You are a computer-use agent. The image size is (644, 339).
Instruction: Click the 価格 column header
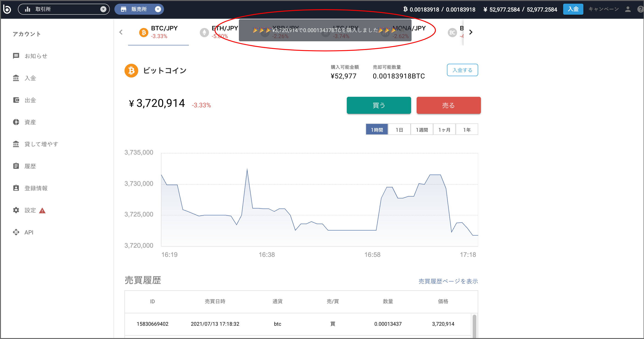pos(443,301)
